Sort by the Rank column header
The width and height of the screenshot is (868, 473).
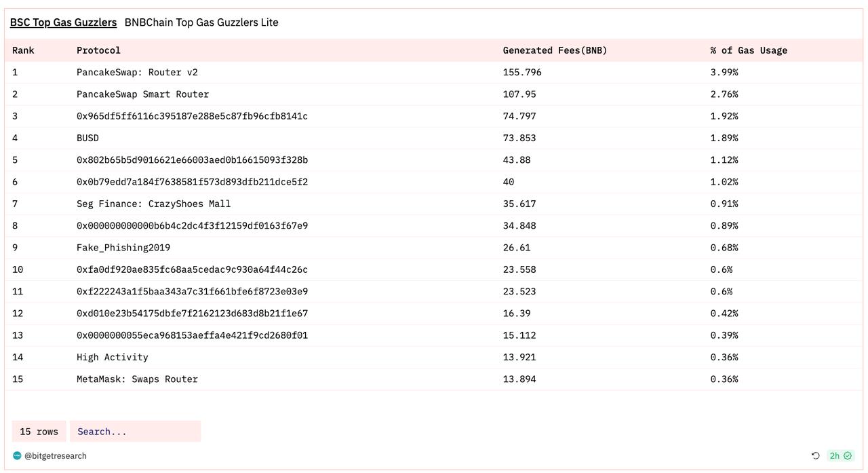click(23, 50)
